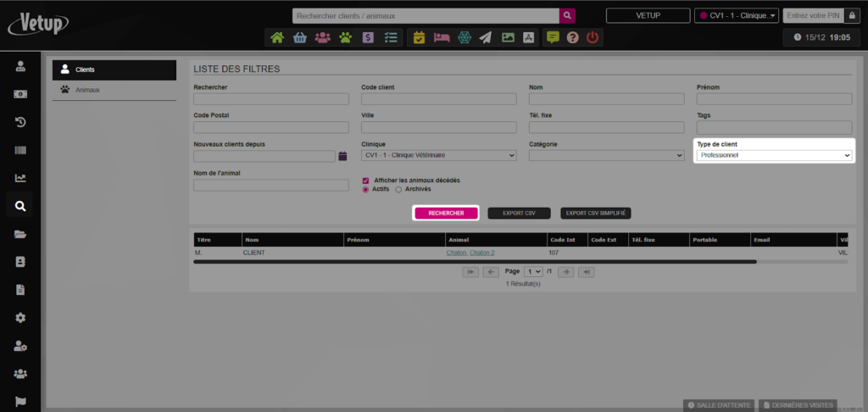
Task: Select the Actifs radio button
Action: [x=365, y=189]
